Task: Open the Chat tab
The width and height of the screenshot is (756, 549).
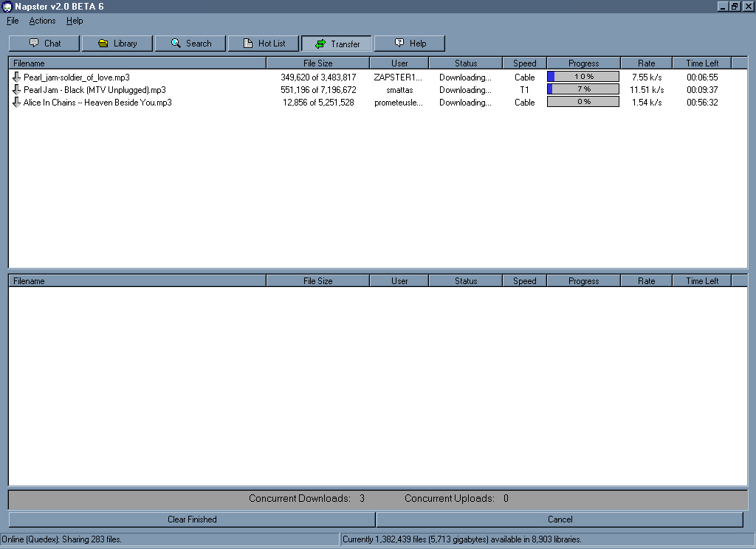Action: (44, 44)
